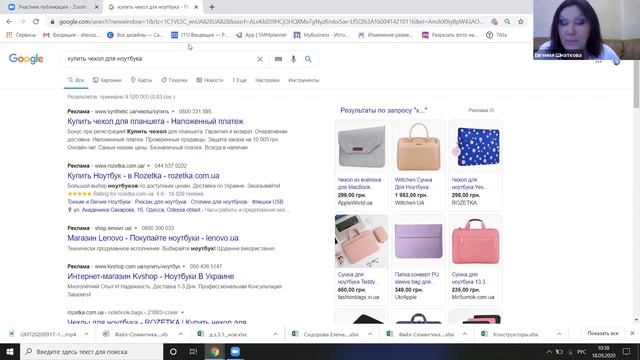Close the Google search results tab
The width and height of the screenshot is (640, 360).
click(196, 7)
